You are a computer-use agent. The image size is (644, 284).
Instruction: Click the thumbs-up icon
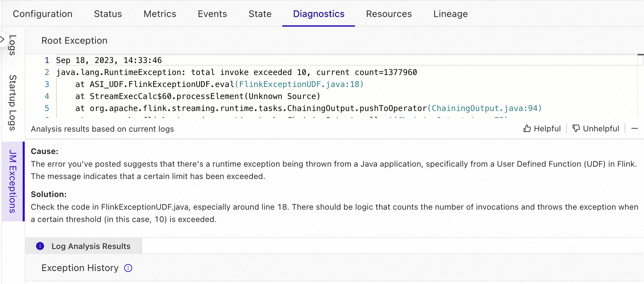point(527,128)
